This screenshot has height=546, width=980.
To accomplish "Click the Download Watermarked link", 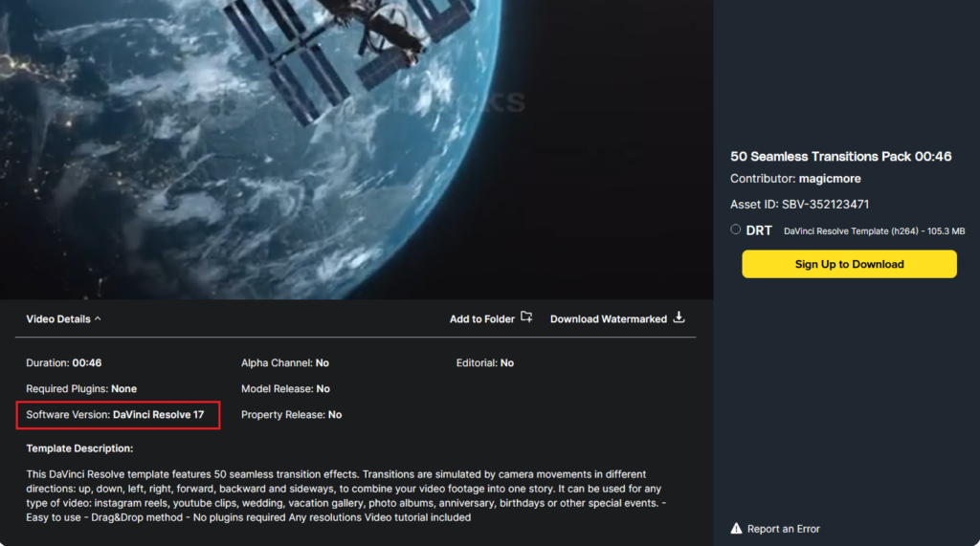I will (608, 318).
